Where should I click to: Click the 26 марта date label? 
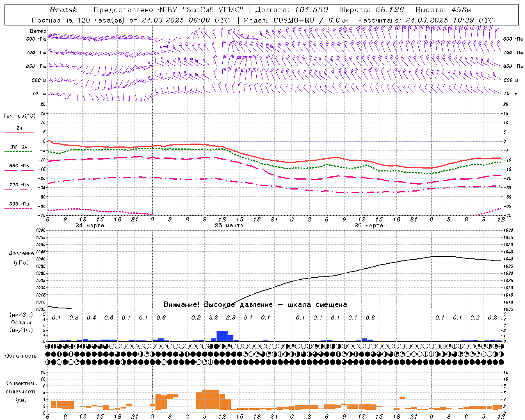369,226
